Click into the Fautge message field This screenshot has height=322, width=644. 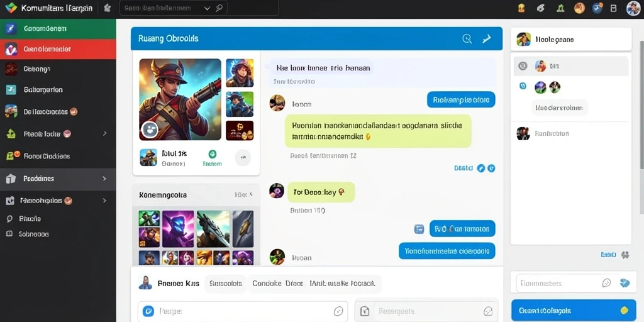coord(243,311)
